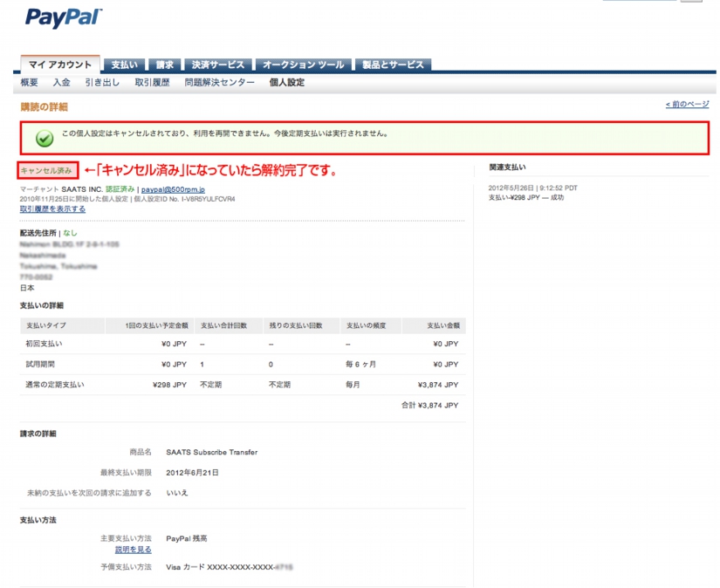Go to the オークション ツール tab
Screen dimensions: 720x588
click(303, 65)
